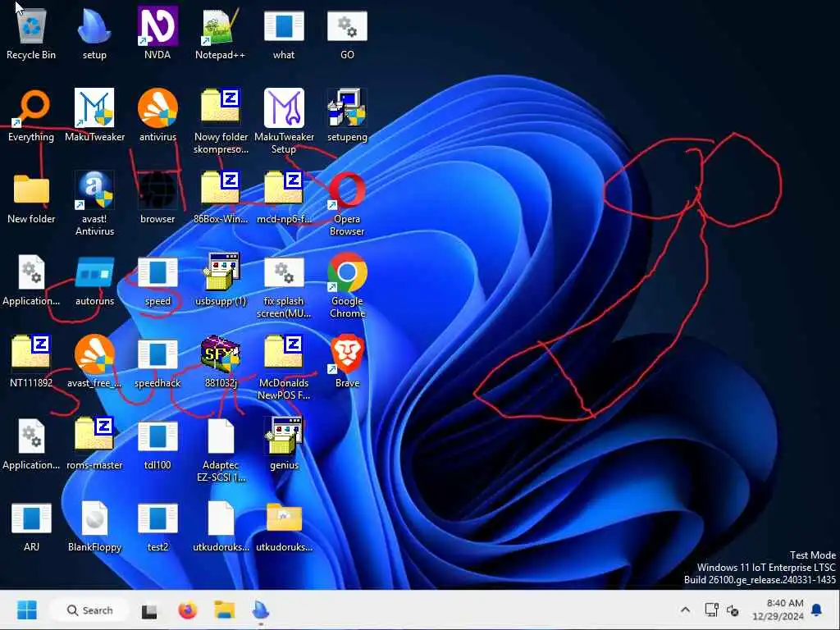Launch the NVDA shortcut

157,33
